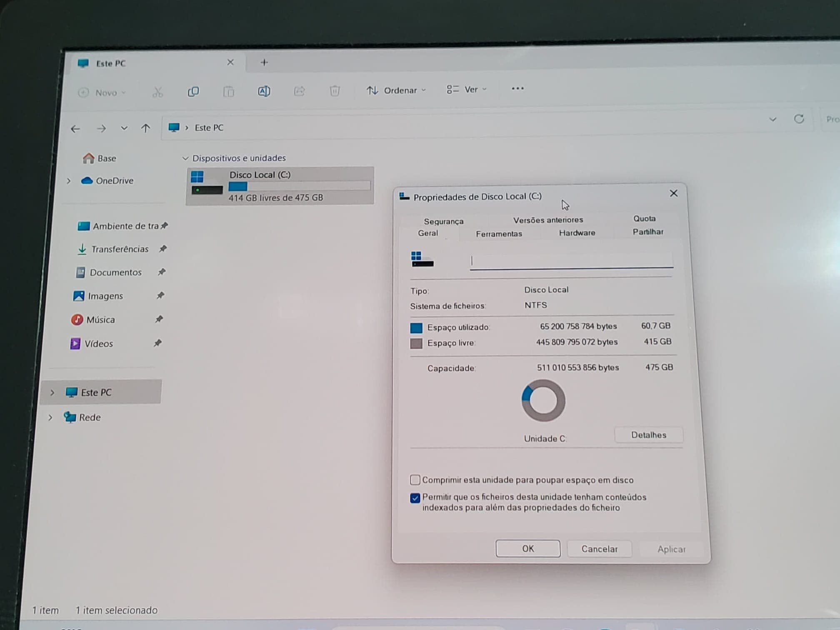
Task: Open a new tab with plus icon
Action: [x=264, y=62]
